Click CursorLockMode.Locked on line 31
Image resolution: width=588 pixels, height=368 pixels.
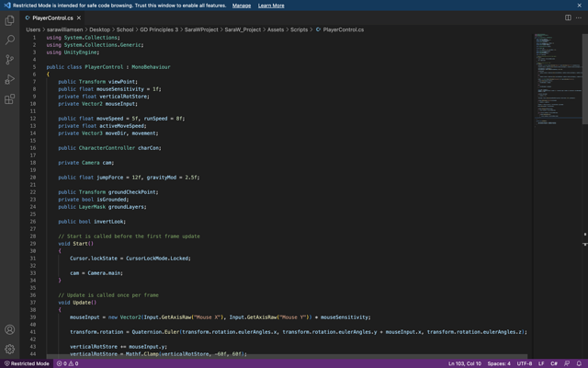(158, 259)
